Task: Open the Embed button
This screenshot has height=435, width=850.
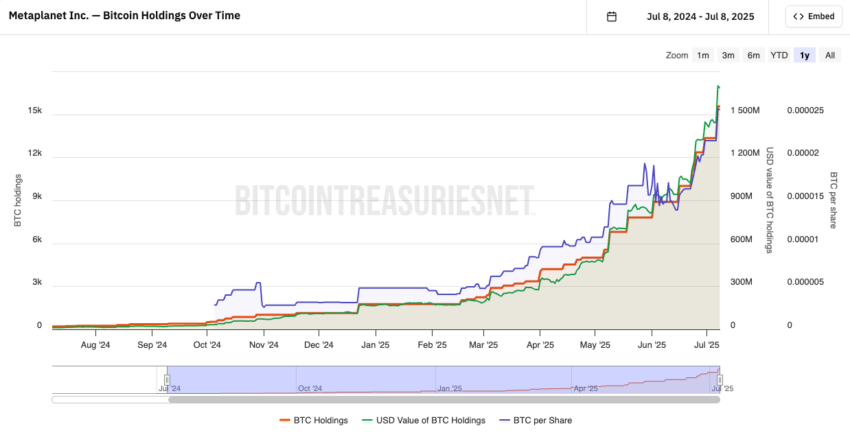Action: pos(813,16)
